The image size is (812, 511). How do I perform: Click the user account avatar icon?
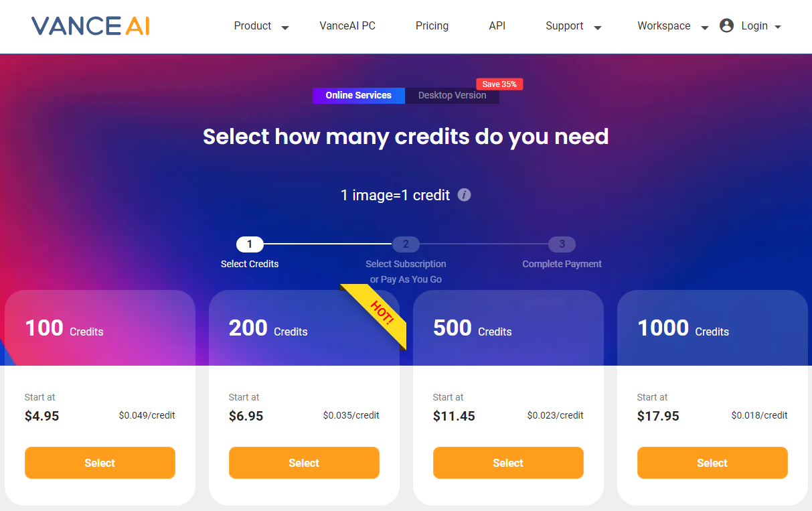coord(726,26)
